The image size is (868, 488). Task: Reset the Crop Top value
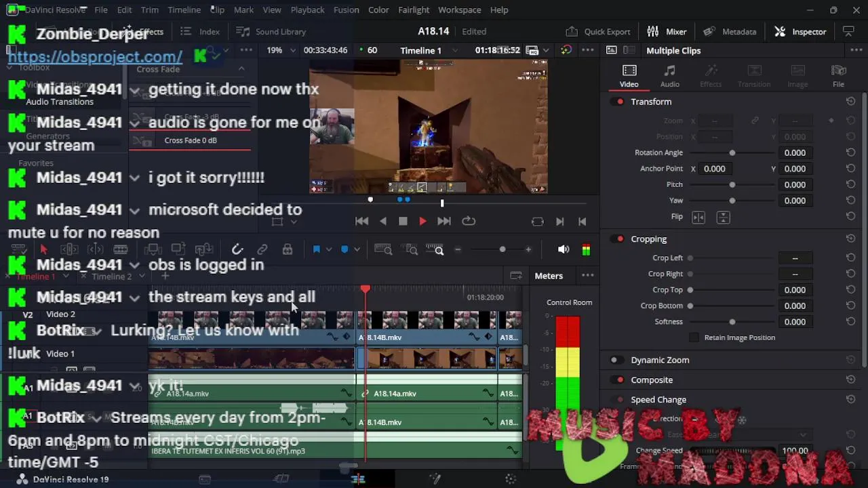tap(850, 290)
